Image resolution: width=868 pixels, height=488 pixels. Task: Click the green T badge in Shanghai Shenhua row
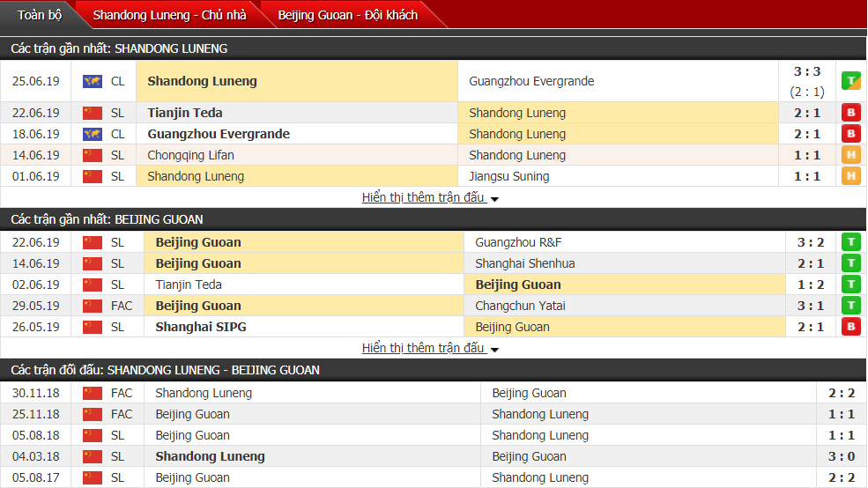coord(851,263)
